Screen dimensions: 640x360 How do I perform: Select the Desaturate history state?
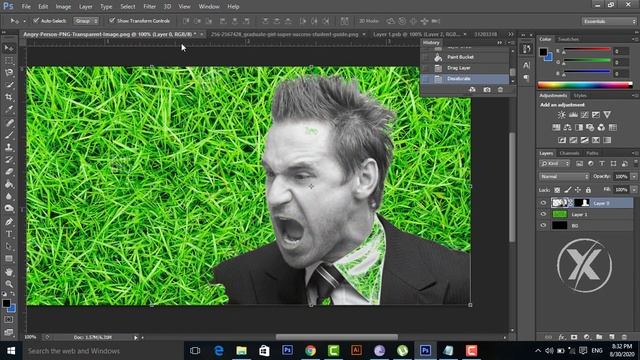465,79
